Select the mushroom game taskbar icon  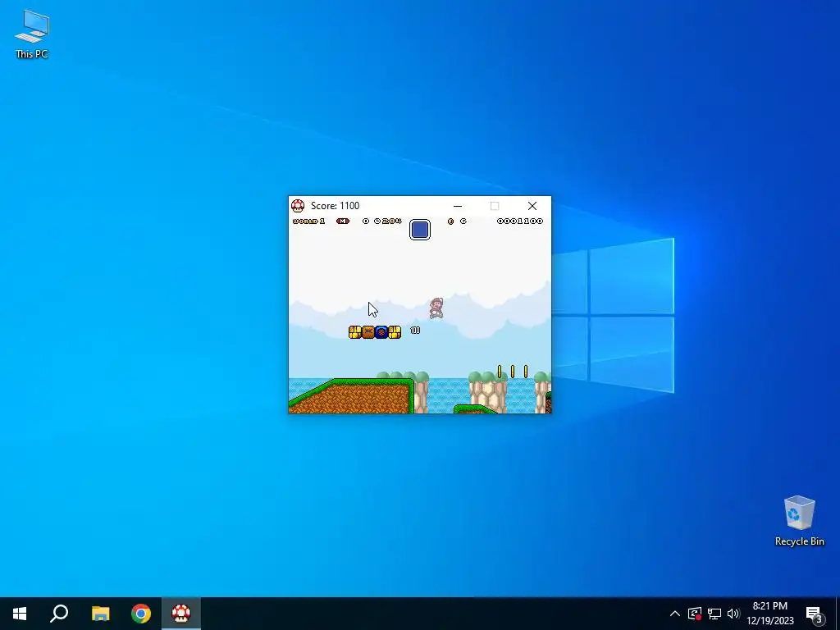pos(181,614)
